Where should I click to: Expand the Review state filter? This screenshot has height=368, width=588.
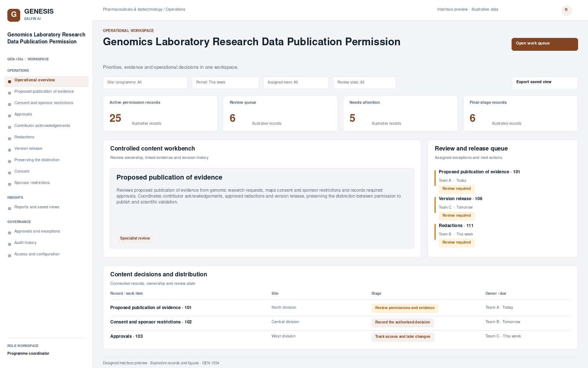coord(364,82)
